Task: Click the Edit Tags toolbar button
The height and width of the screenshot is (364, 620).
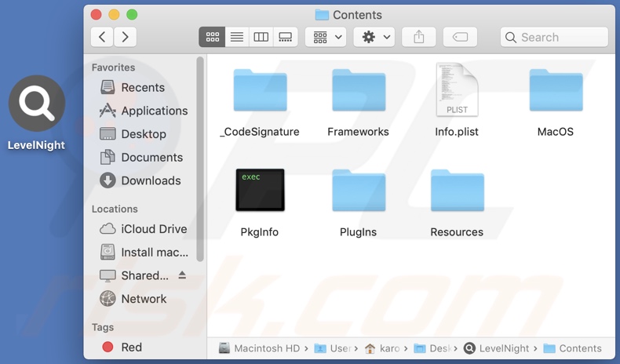Action: click(x=460, y=37)
